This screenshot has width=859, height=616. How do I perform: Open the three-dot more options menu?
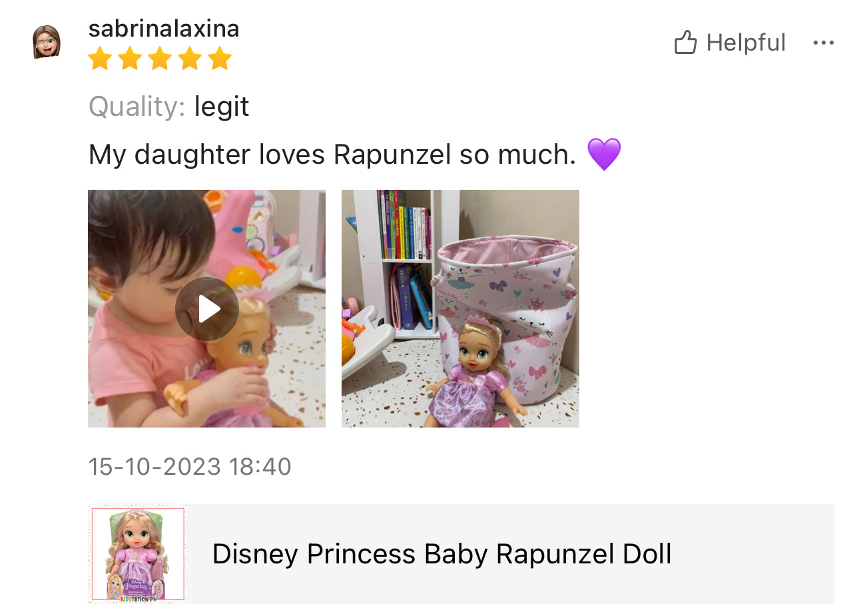click(x=823, y=43)
